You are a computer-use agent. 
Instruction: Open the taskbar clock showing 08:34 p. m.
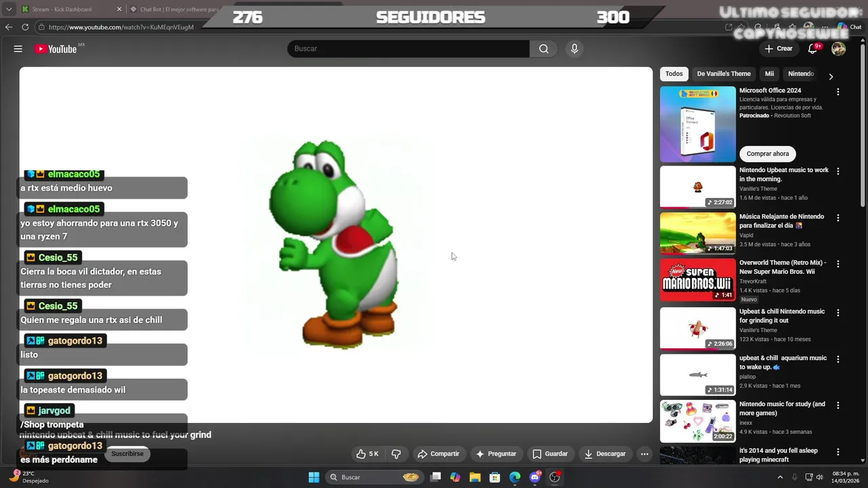(x=844, y=477)
